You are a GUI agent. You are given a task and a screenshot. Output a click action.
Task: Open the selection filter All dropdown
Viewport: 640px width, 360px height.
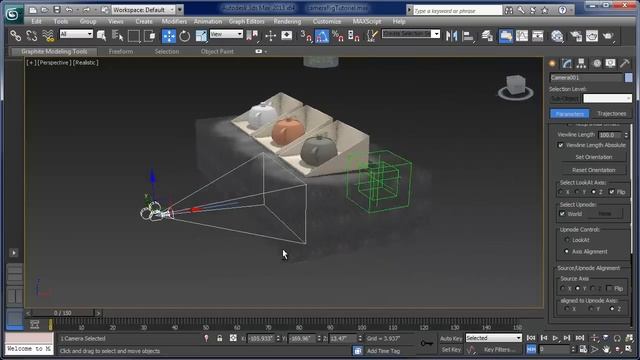tap(76, 34)
